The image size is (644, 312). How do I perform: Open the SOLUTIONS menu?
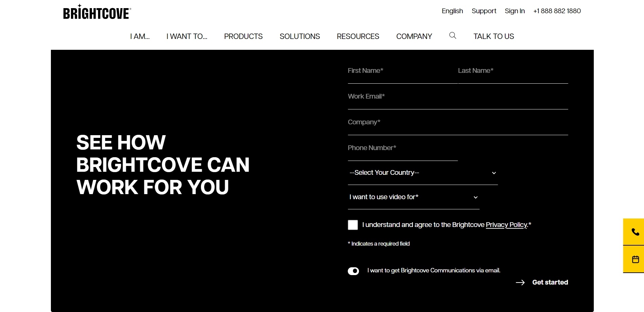click(x=300, y=36)
